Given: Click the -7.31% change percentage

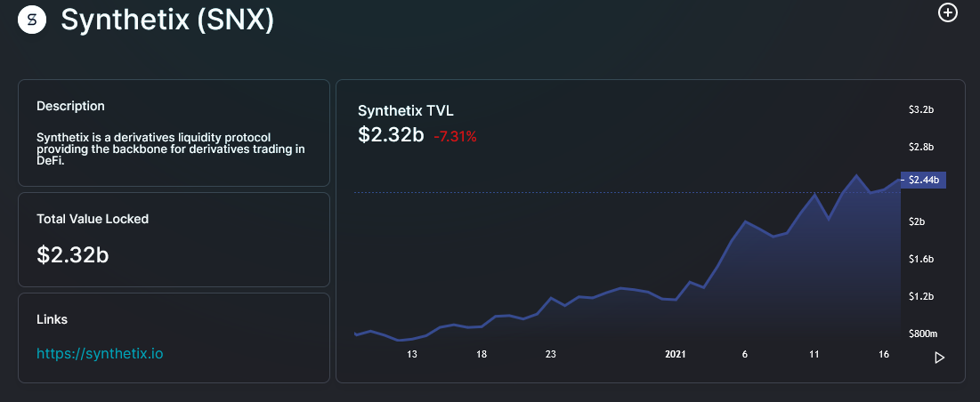Looking at the screenshot, I should pos(455,137).
